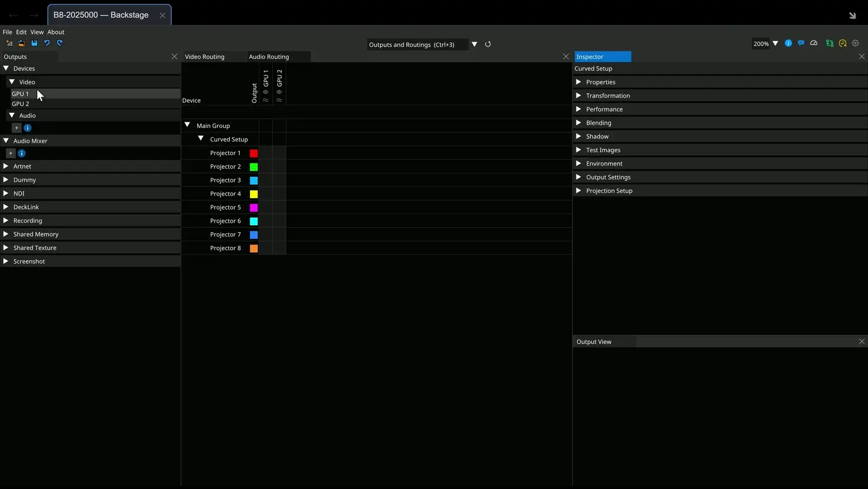Image resolution: width=868 pixels, height=489 pixels.
Task: Select the Projector 7 row label
Action: coord(225,235)
